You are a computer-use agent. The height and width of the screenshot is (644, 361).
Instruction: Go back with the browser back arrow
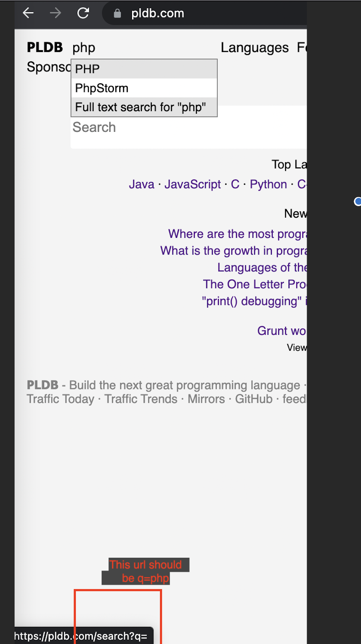(28, 13)
